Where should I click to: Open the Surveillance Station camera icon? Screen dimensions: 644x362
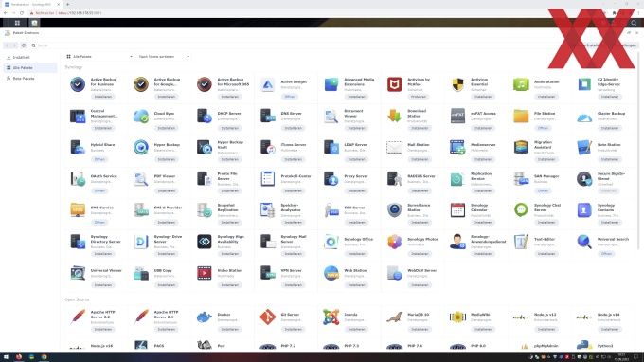(x=394, y=210)
